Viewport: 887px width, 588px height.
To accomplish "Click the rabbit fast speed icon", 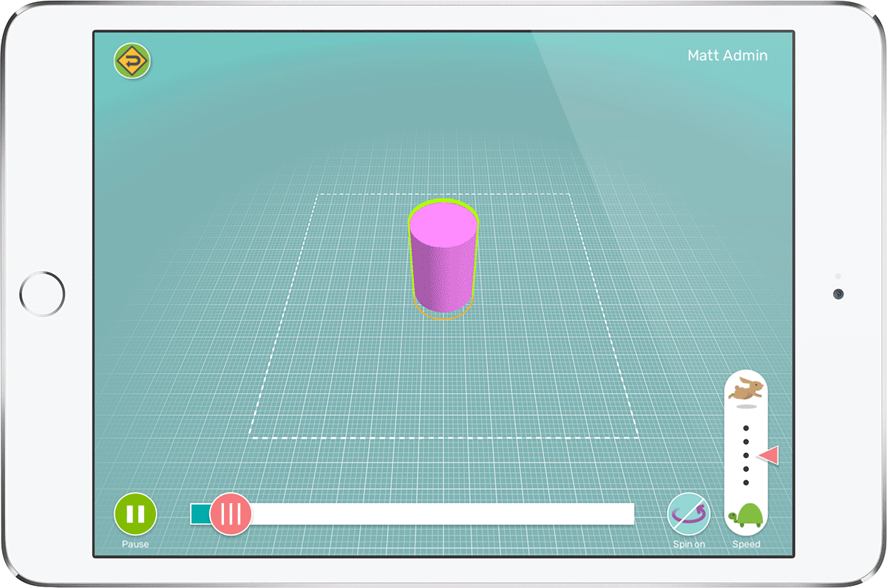I will tap(746, 389).
